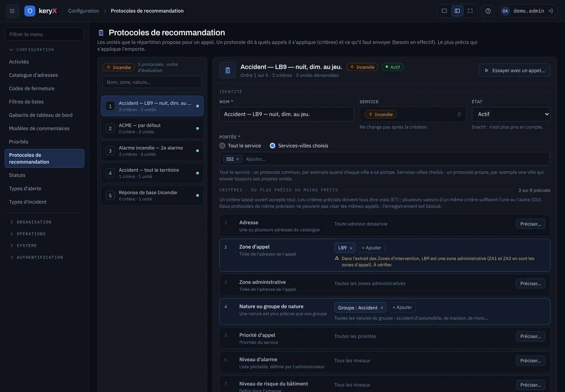
Task: Click the warning triangle in Zone d'appel
Action: pos(337,258)
